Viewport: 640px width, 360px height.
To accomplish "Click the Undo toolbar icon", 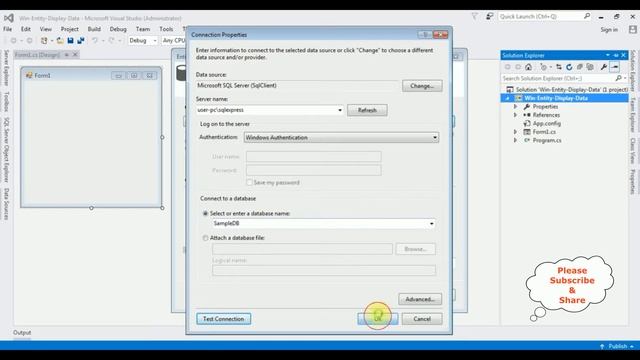I will pos(95,40).
